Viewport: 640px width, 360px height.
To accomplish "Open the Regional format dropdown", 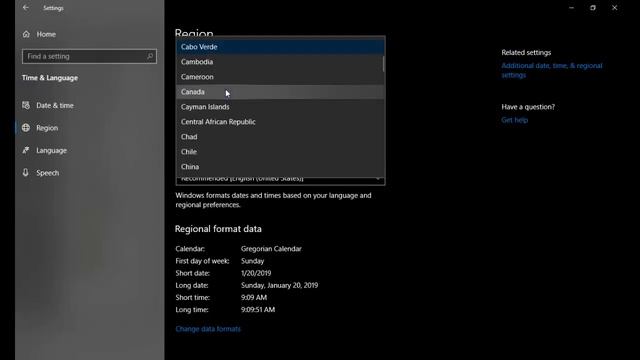I will [280, 180].
